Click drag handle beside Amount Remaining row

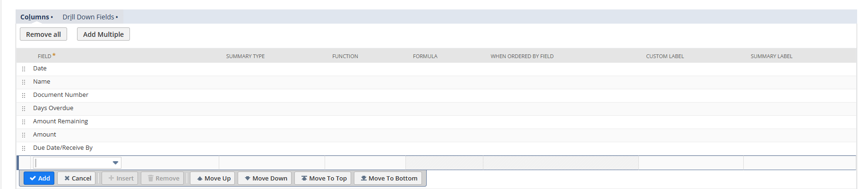click(24, 122)
